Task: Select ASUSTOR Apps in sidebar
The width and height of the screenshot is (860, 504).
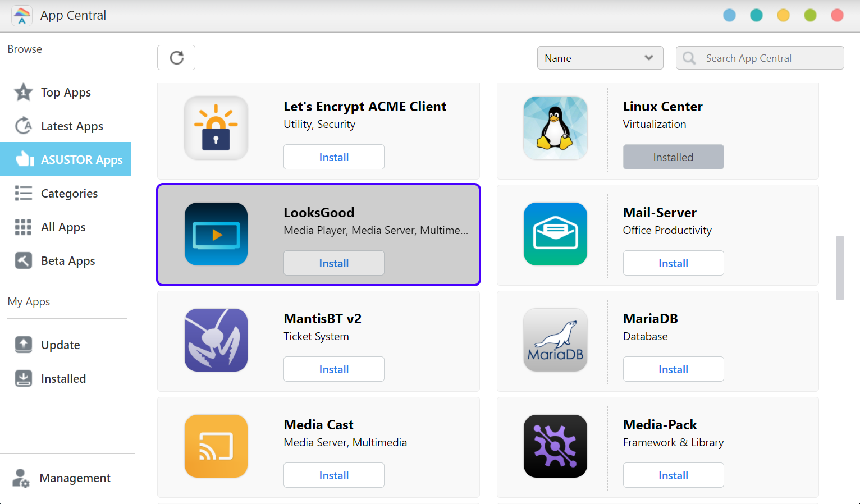Action: coord(66,159)
